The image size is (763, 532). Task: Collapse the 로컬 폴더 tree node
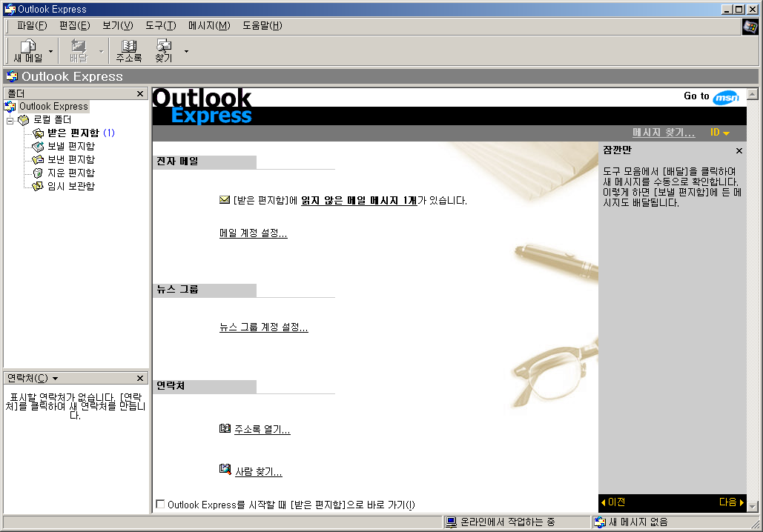(x=10, y=120)
